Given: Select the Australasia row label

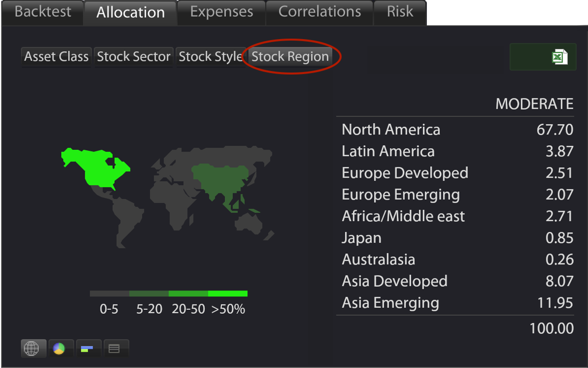Looking at the screenshot, I should tap(378, 259).
